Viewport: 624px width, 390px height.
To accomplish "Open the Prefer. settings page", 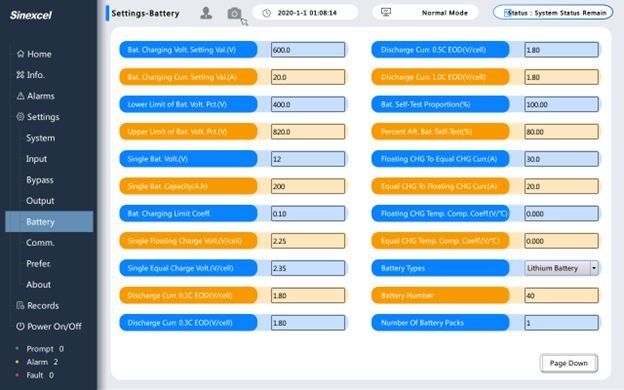I will (39, 263).
